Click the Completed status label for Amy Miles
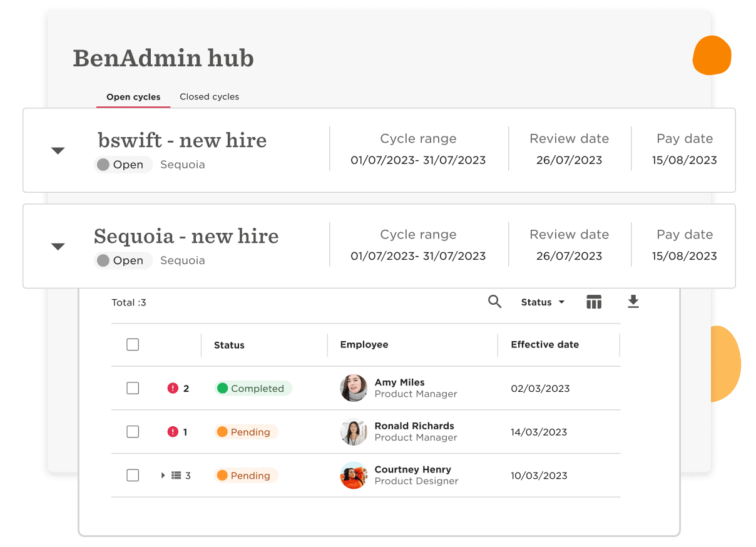Viewport: 756px width, 547px height. pos(252,388)
